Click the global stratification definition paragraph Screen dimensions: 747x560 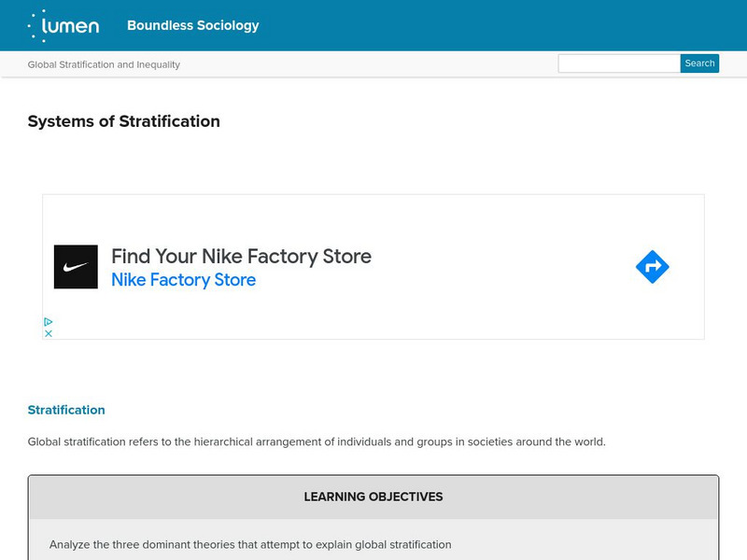point(317,441)
